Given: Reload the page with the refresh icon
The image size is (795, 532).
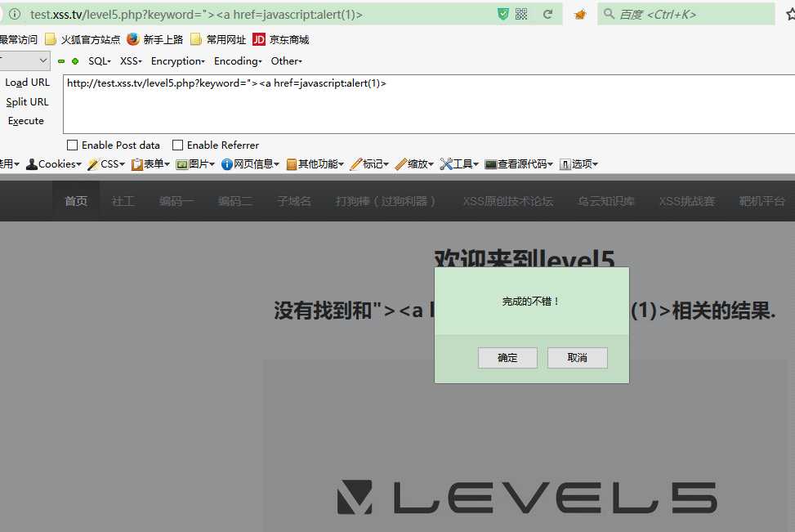Looking at the screenshot, I should click(547, 14).
